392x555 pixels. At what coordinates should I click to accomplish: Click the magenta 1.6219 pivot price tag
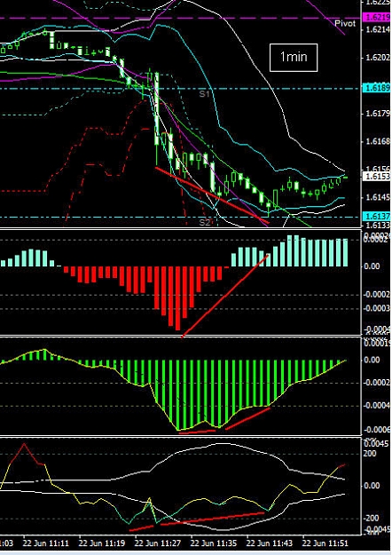pos(376,17)
